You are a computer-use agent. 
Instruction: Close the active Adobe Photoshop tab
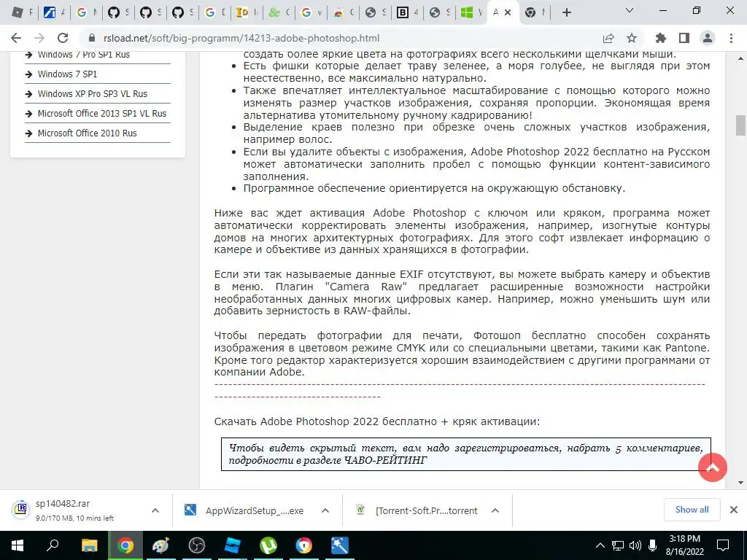click(508, 13)
